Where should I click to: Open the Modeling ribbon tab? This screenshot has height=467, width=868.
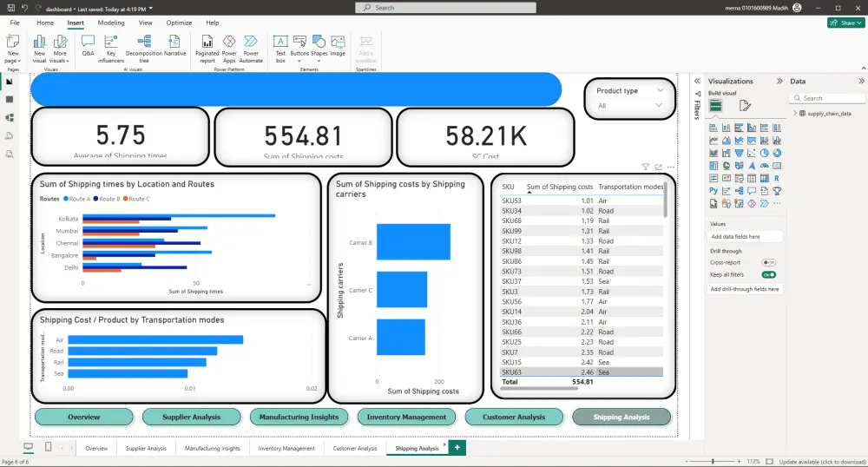(111, 23)
